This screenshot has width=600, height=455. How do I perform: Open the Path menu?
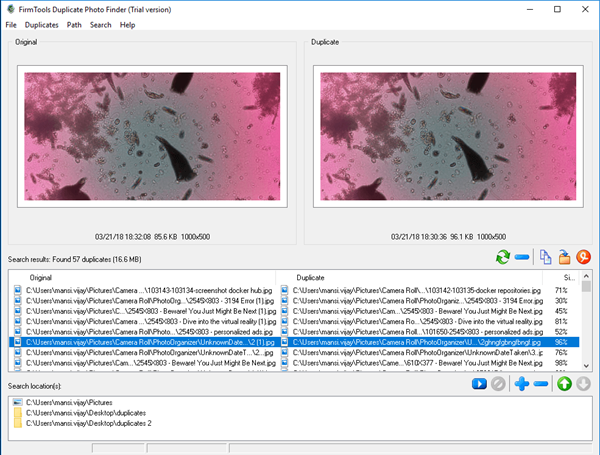(74, 25)
